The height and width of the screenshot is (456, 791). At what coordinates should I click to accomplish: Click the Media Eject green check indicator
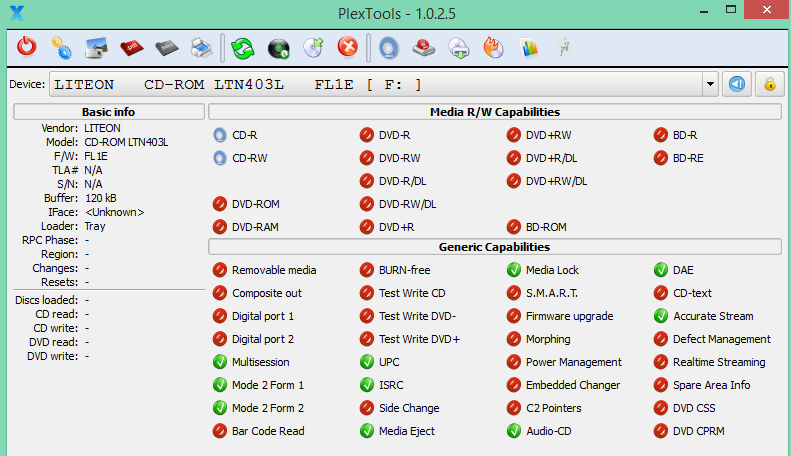pos(367,431)
